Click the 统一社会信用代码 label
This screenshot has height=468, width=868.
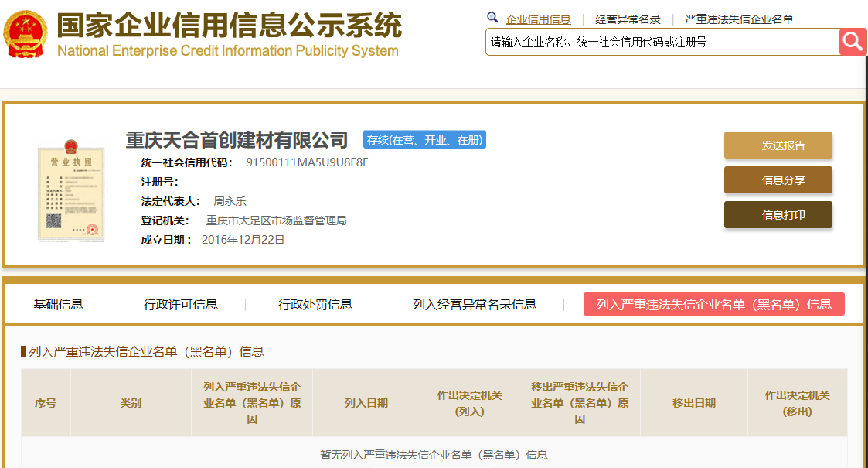pos(186,162)
